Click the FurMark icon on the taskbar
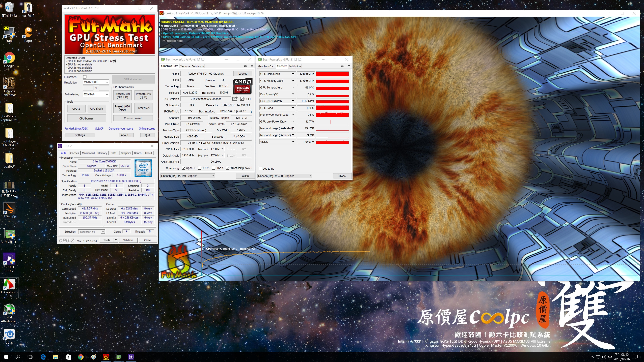The image size is (644, 362). (x=106, y=357)
